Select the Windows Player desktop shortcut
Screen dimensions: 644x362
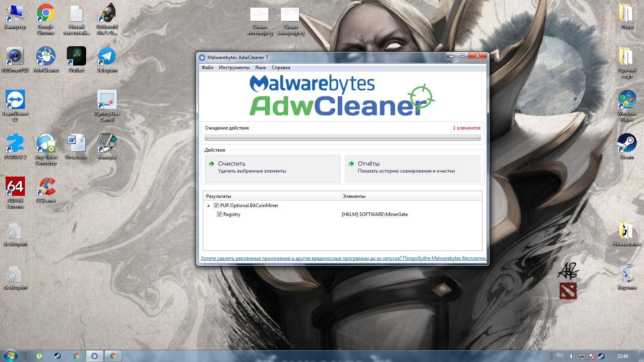(627, 106)
